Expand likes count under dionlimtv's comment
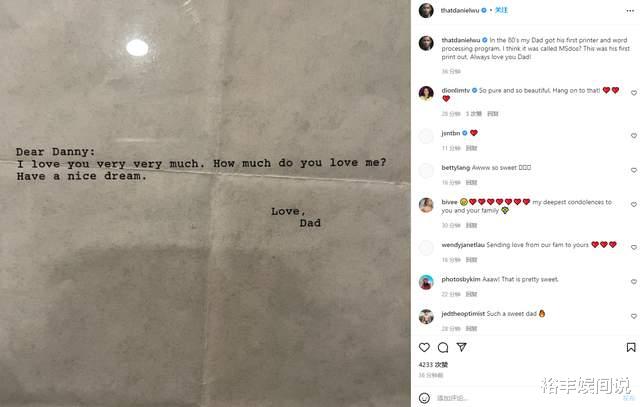 coord(474,114)
